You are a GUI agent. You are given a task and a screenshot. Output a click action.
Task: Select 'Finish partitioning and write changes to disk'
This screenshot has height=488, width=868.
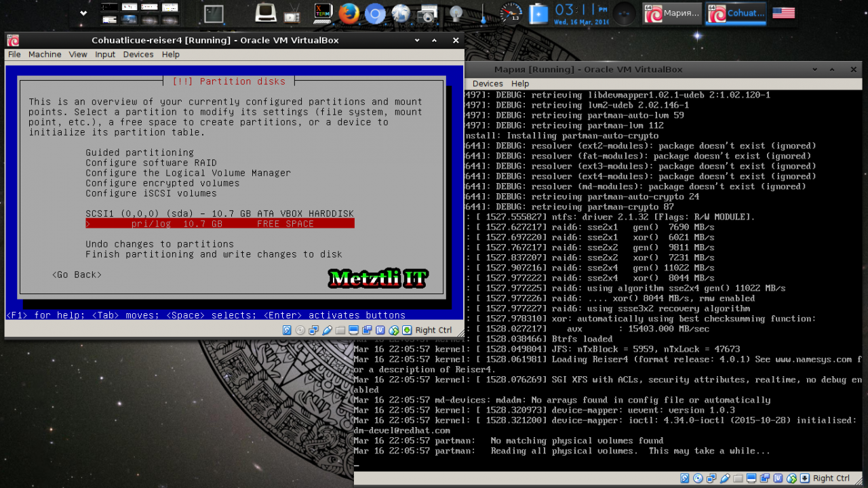(214, 254)
